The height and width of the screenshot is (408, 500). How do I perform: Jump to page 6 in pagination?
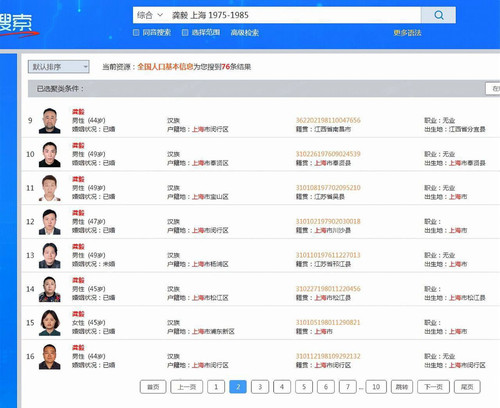(326, 387)
